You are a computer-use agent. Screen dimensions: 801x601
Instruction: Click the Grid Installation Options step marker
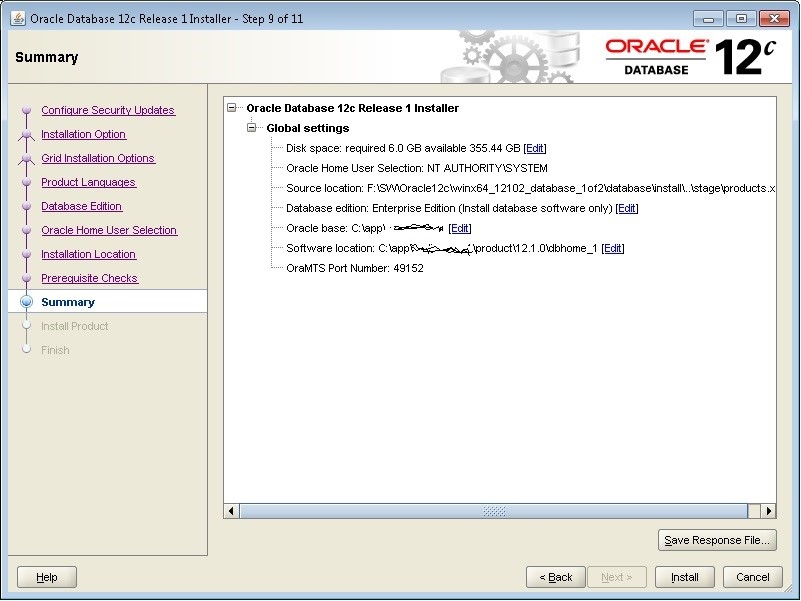(27, 159)
